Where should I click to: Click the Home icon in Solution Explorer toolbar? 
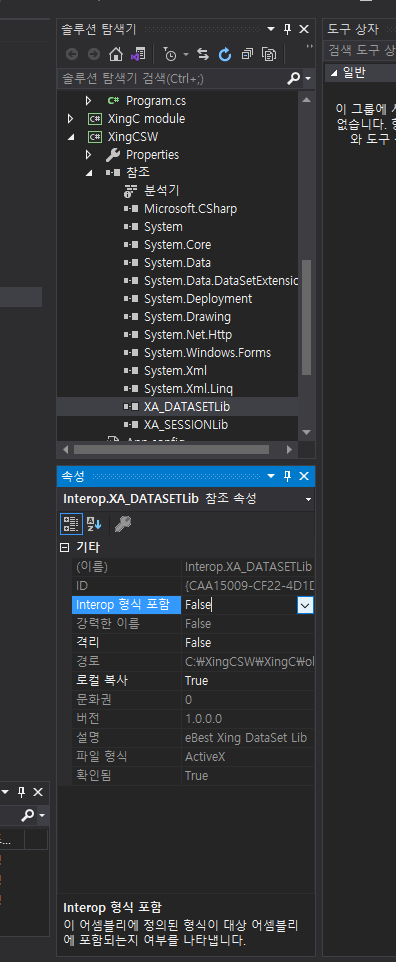tap(115, 55)
